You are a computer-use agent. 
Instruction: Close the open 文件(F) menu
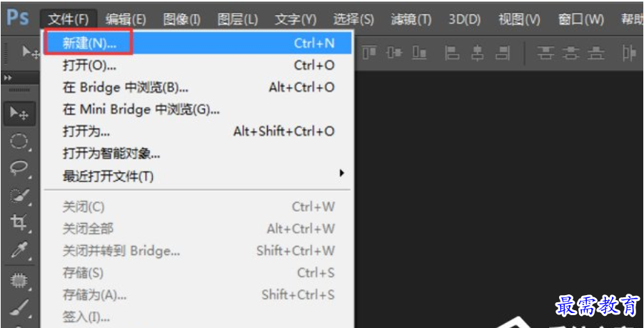pyautogui.click(x=69, y=19)
